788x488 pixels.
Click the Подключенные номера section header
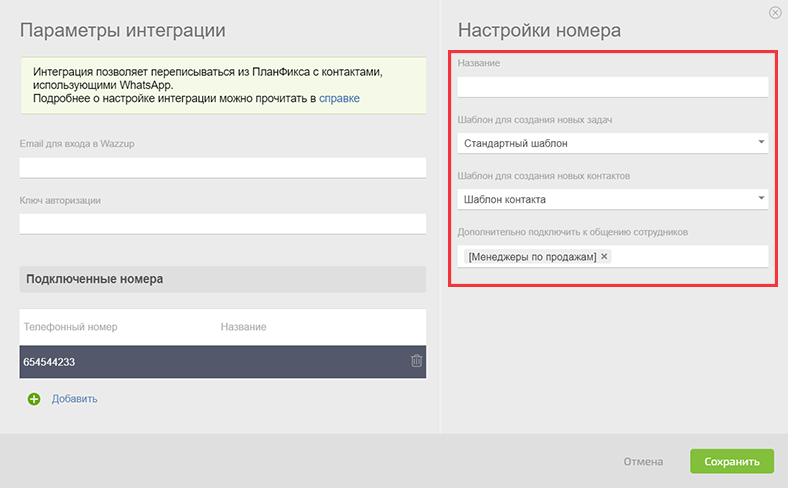(x=223, y=279)
